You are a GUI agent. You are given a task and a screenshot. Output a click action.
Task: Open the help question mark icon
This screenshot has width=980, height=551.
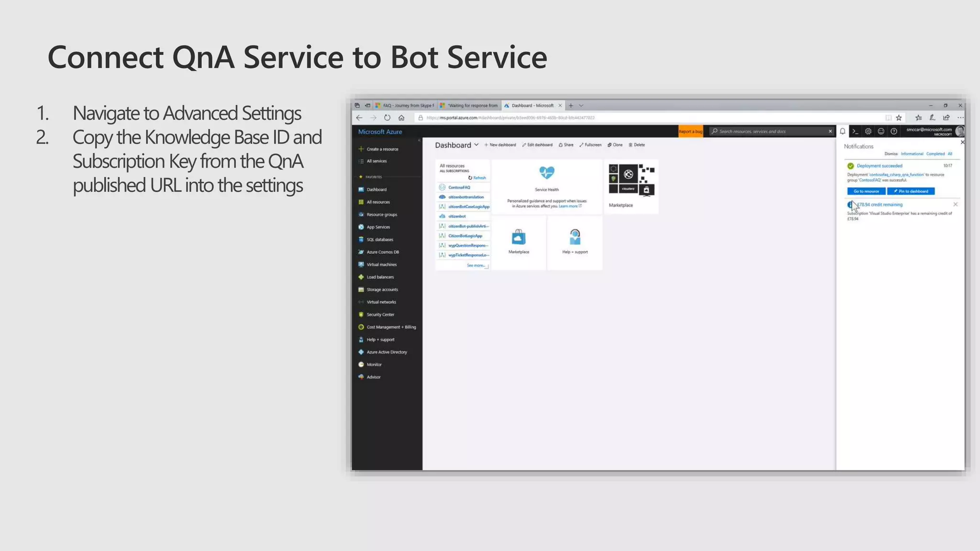pyautogui.click(x=893, y=131)
